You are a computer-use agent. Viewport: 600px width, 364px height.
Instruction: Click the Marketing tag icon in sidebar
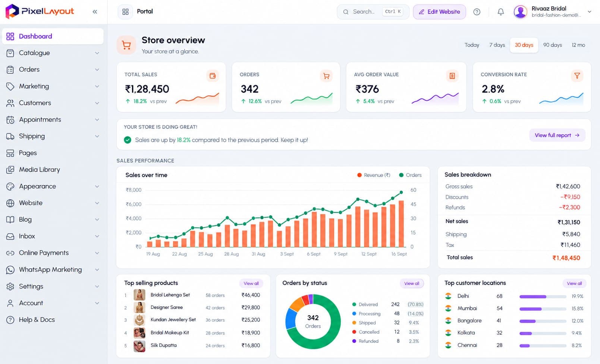(10, 86)
